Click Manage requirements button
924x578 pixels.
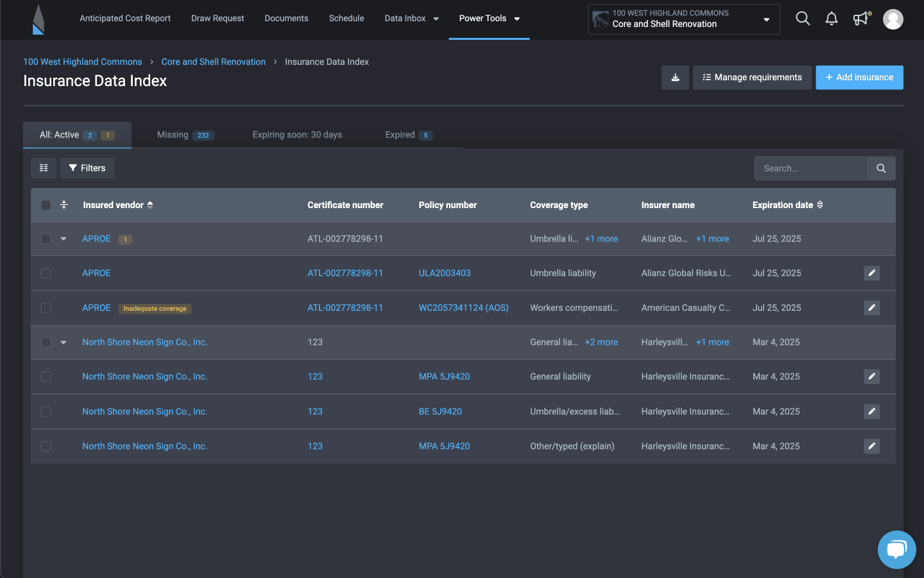click(752, 78)
